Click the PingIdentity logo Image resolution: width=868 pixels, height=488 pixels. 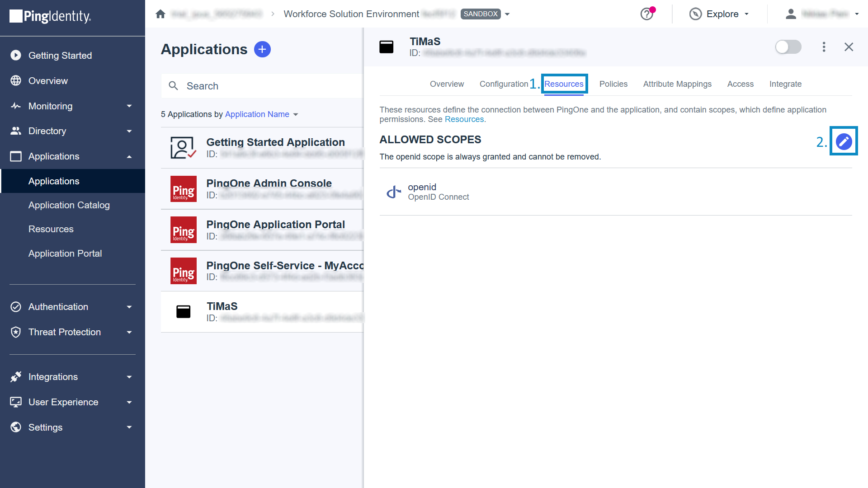(50, 16)
